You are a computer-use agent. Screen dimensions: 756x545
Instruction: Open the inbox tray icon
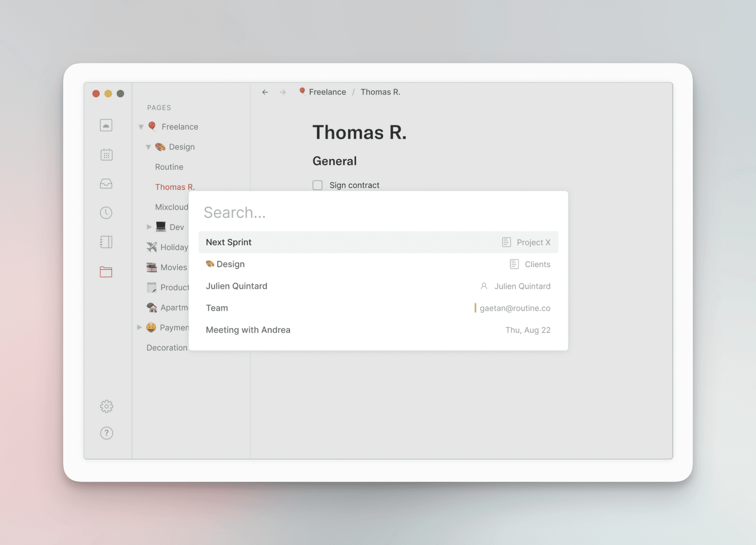[106, 184]
